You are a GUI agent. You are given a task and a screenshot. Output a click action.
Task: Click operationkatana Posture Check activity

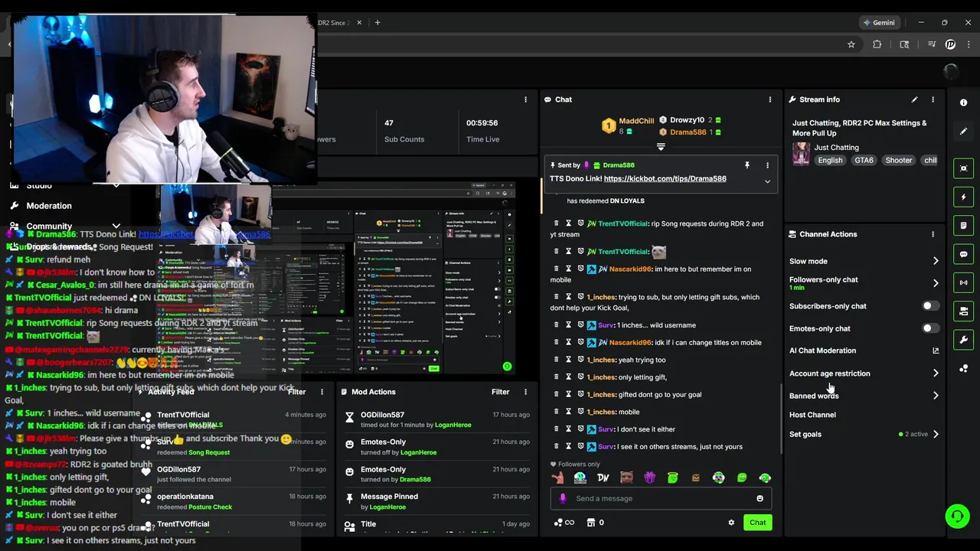point(234,501)
